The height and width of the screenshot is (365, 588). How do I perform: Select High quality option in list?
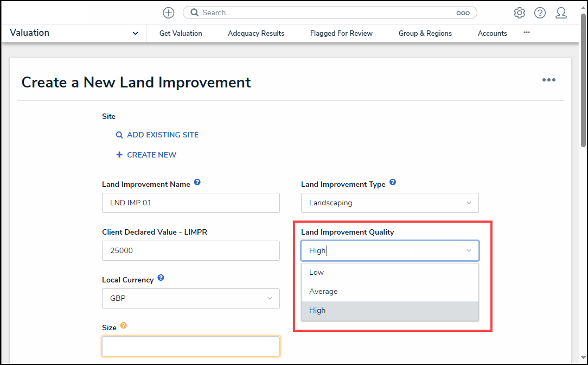(390, 311)
